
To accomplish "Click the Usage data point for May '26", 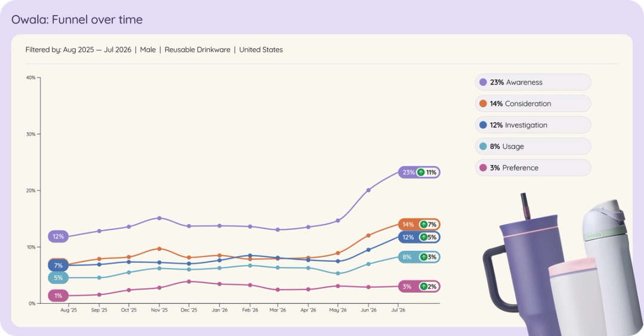I will pos(338,273).
